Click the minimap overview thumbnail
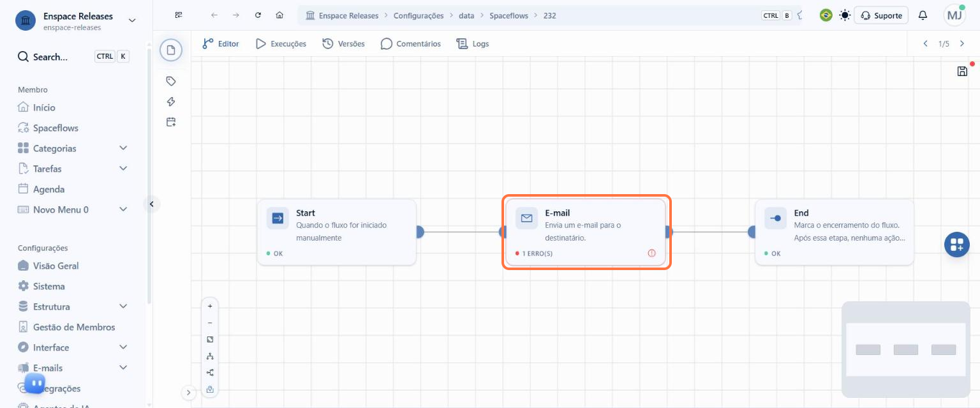This screenshot has height=408, width=980. [x=906, y=349]
